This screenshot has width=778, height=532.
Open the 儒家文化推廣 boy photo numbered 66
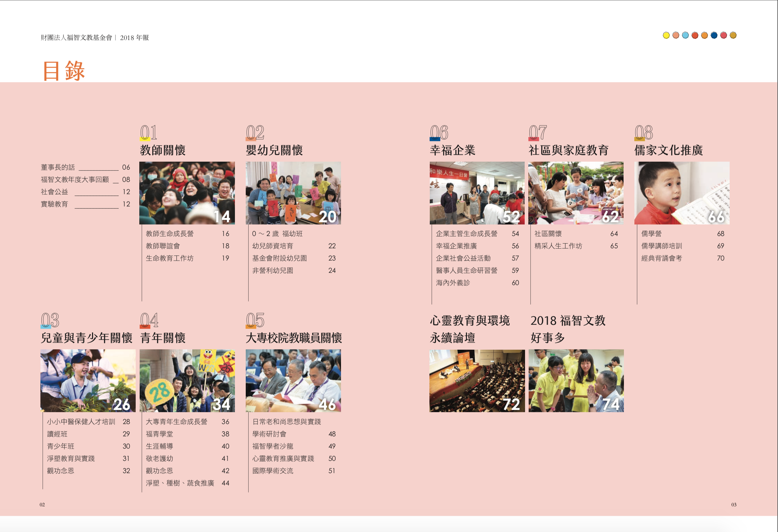click(682, 193)
